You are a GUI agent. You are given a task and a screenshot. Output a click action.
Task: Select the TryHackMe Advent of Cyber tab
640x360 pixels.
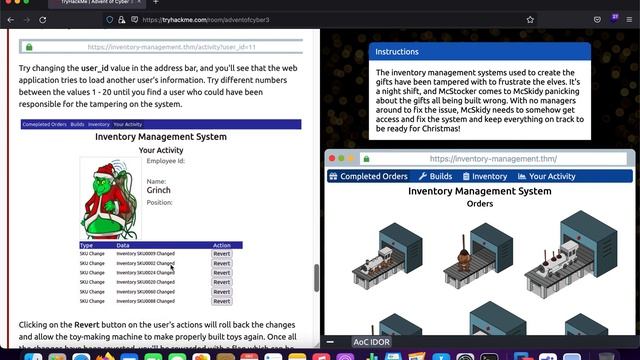tap(97, 2)
